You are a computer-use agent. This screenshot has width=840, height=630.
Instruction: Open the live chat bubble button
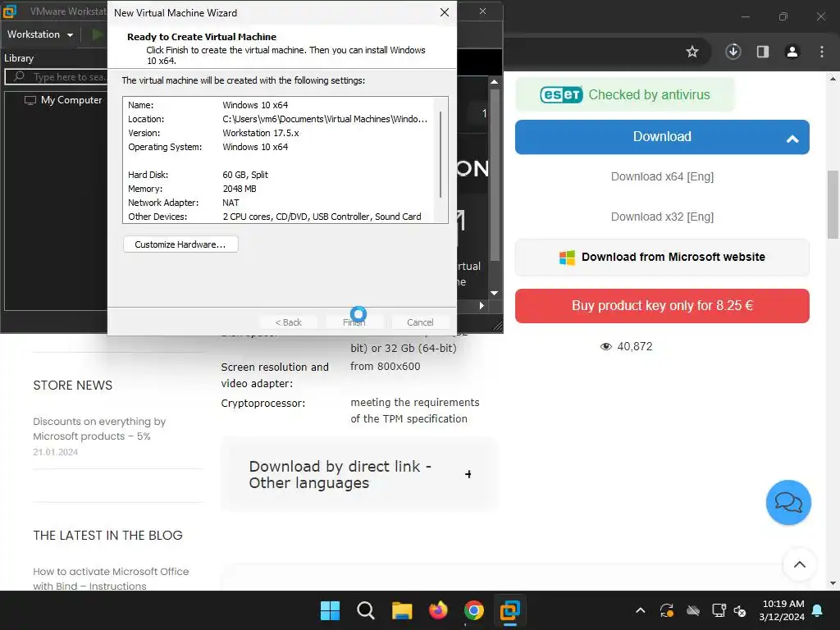click(788, 503)
